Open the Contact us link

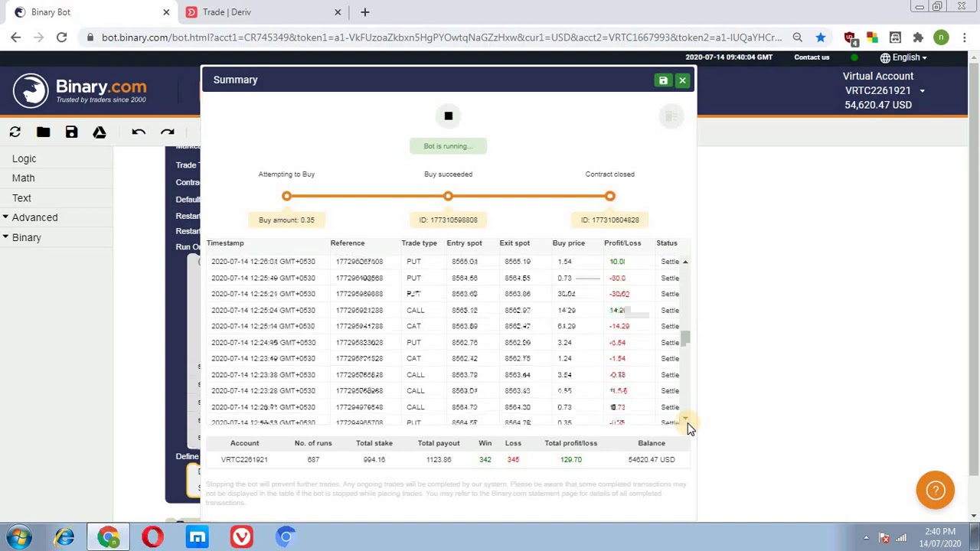[x=812, y=57]
